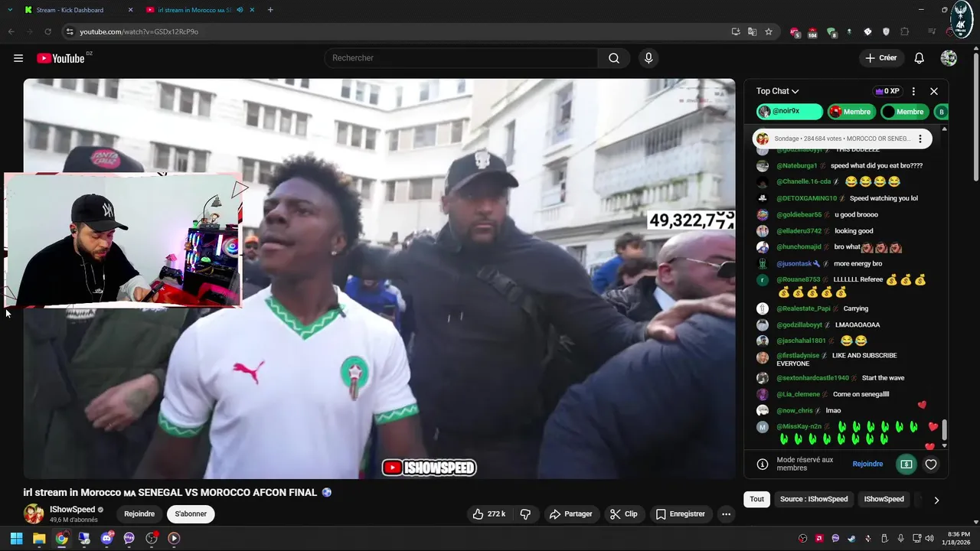Viewport: 980px width, 551px height.
Task: Click the address bar URL
Action: tap(139, 31)
